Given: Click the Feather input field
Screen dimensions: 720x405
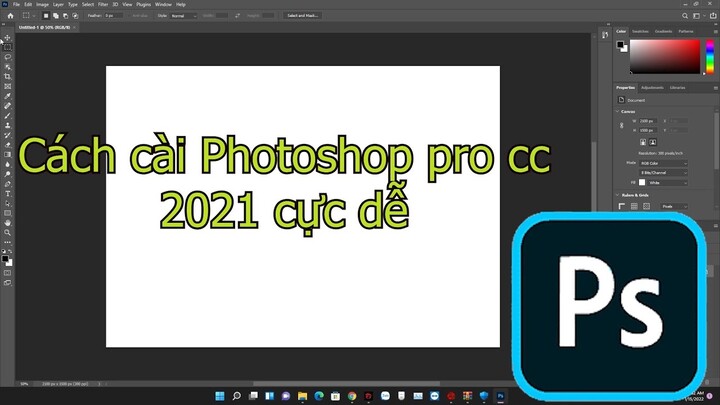Looking at the screenshot, I should coord(113,16).
